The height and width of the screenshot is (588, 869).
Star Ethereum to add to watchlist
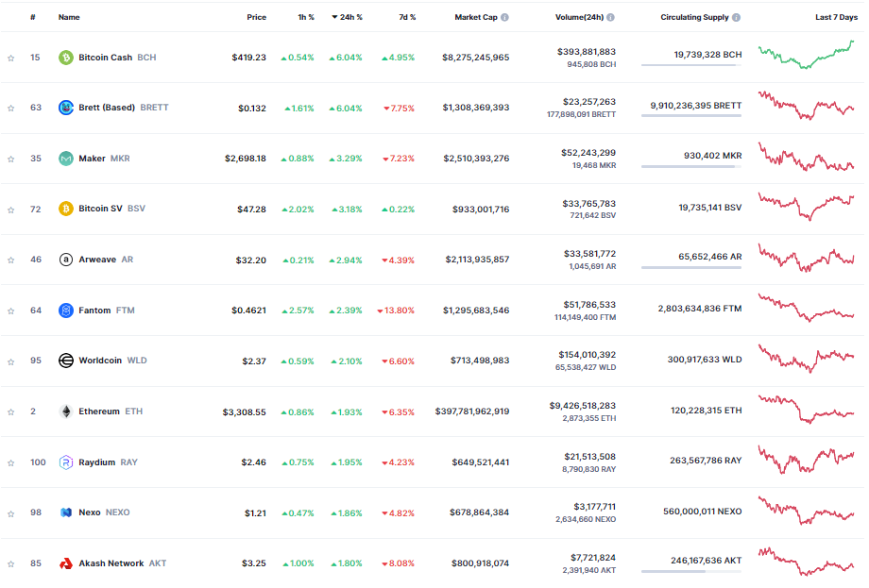(x=11, y=412)
